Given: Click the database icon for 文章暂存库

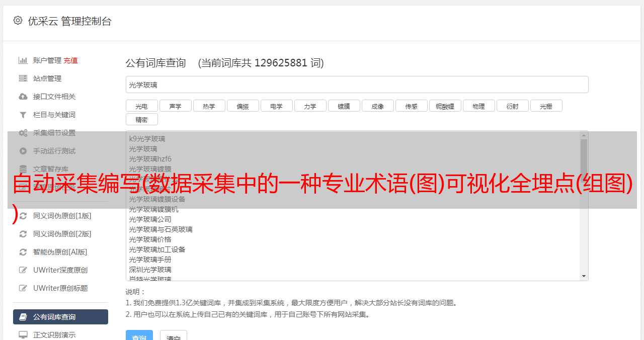Looking at the screenshot, I should (23, 169).
